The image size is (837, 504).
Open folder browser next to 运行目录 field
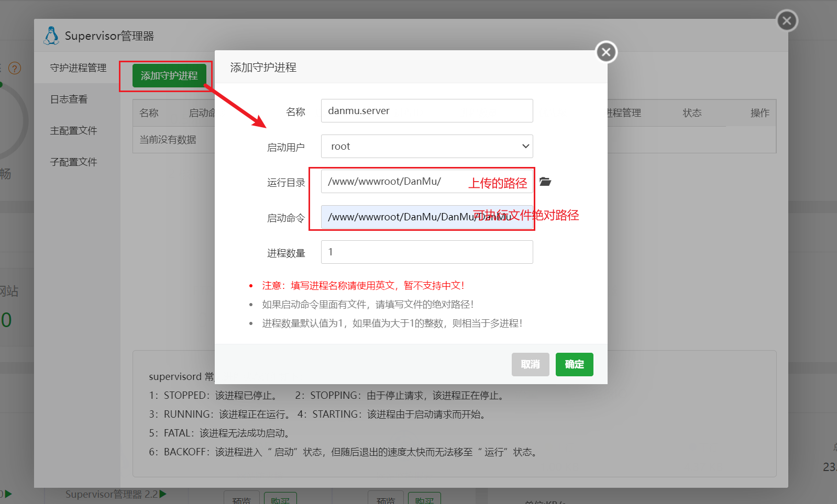click(545, 182)
